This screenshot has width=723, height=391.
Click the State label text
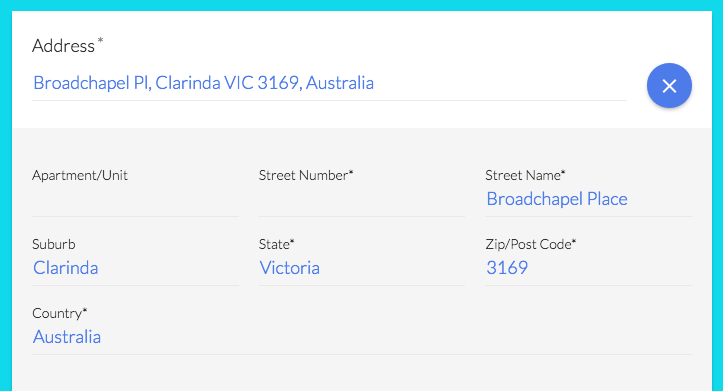point(274,244)
